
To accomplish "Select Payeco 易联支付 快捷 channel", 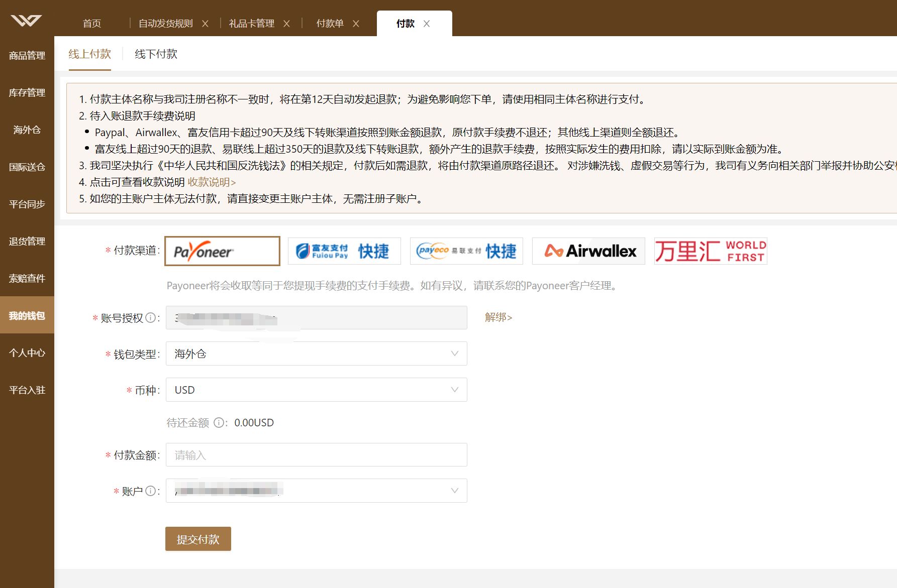I will [x=466, y=251].
